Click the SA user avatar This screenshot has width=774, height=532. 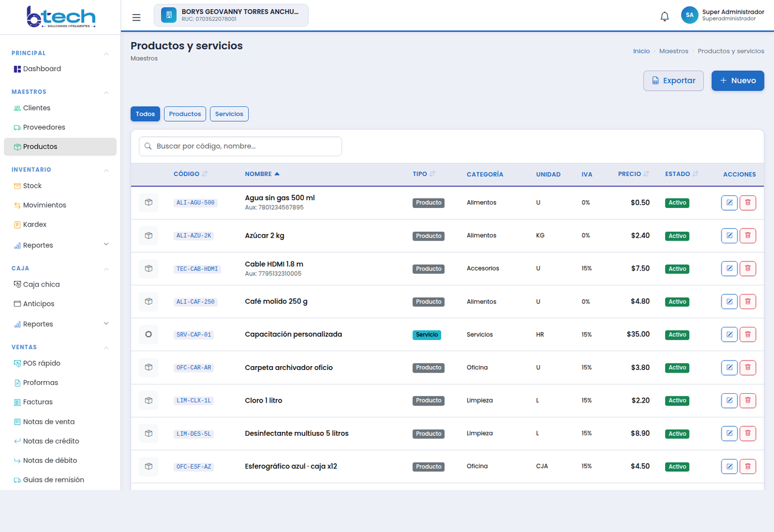[689, 15]
